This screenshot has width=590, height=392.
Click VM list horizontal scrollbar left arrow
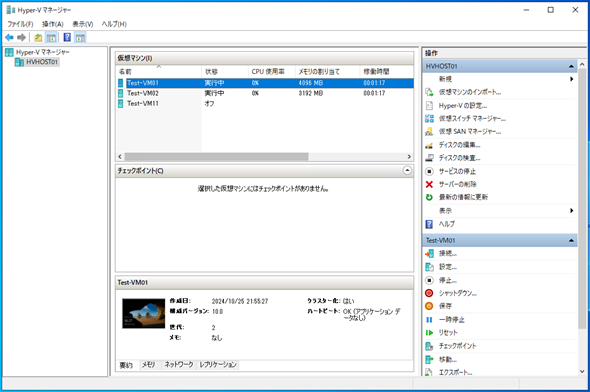coord(120,156)
